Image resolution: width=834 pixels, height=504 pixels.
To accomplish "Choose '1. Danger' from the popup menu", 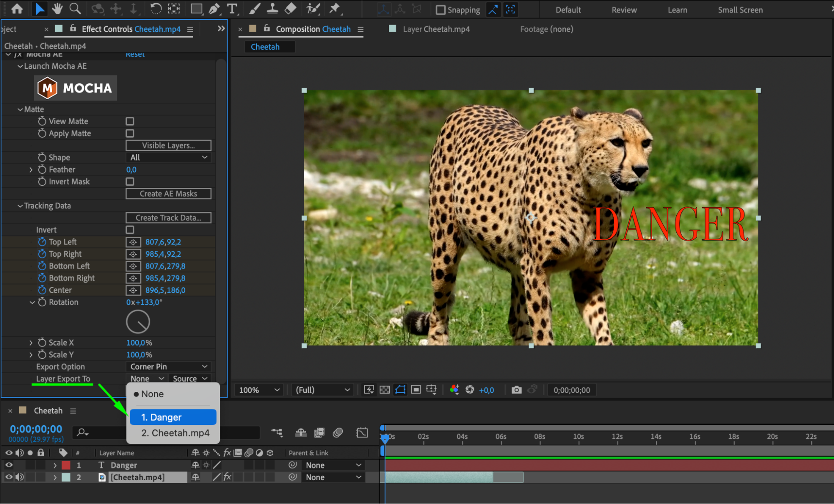I will [x=173, y=417].
